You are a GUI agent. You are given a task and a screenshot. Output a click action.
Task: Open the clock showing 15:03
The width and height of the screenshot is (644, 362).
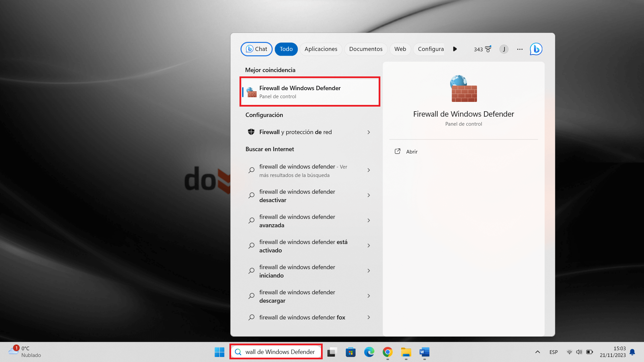pos(612,352)
